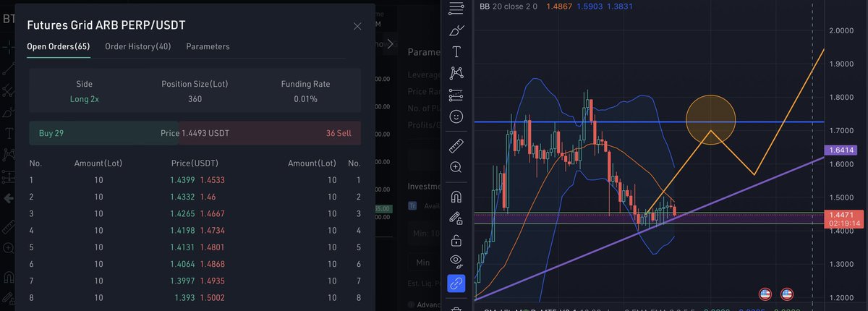Viewport: 868px width, 311px height.
Task: Click sell price 1.4533
Action: point(211,180)
